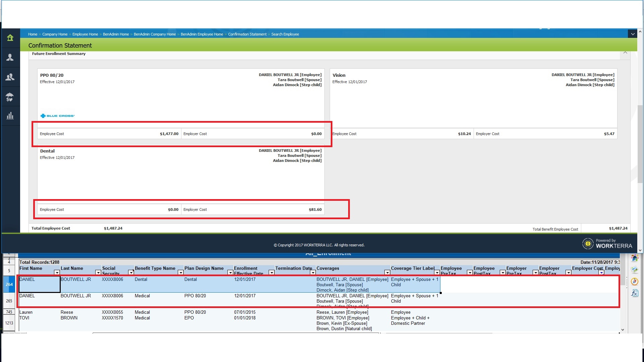
Task: Click the compass navigation icon in right pane
Action: [634, 282]
